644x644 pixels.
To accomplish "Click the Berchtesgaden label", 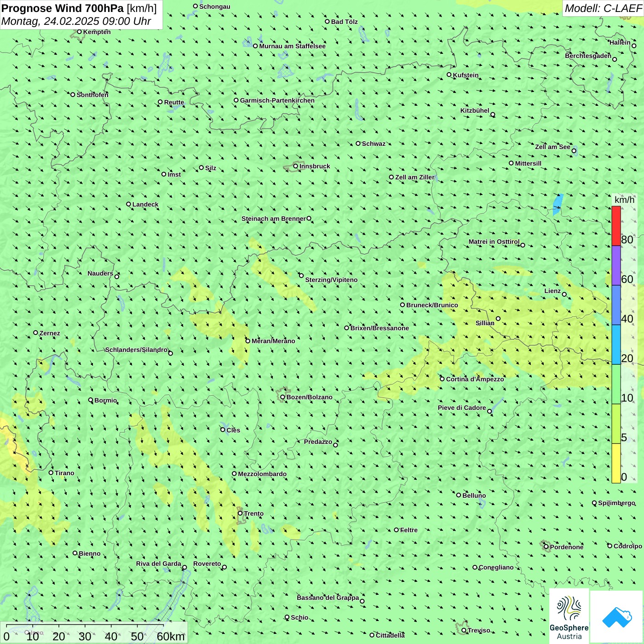I will pos(588,56).
